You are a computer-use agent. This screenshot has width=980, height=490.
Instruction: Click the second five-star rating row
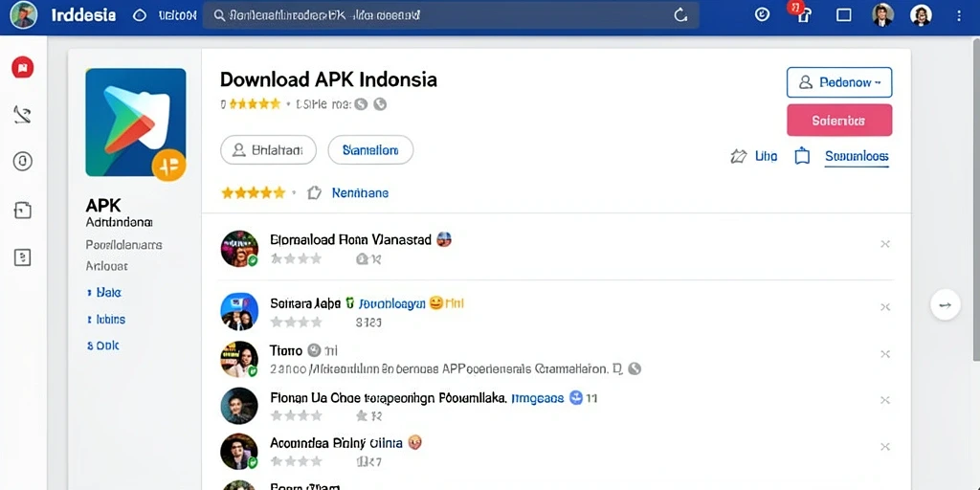coord(253,192)
